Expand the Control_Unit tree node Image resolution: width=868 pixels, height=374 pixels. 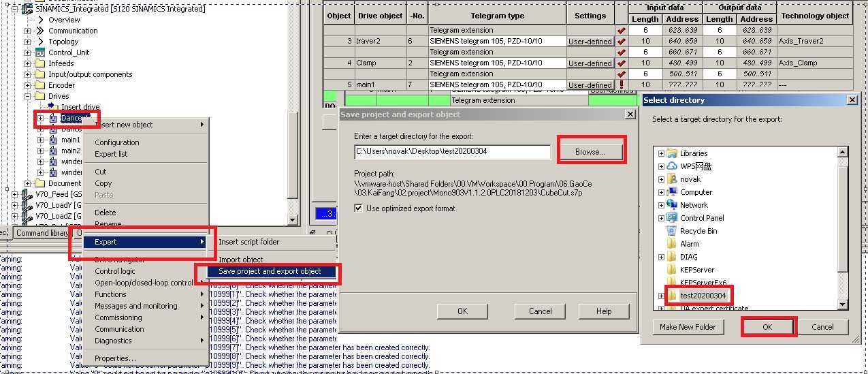[x=28, y=52]
